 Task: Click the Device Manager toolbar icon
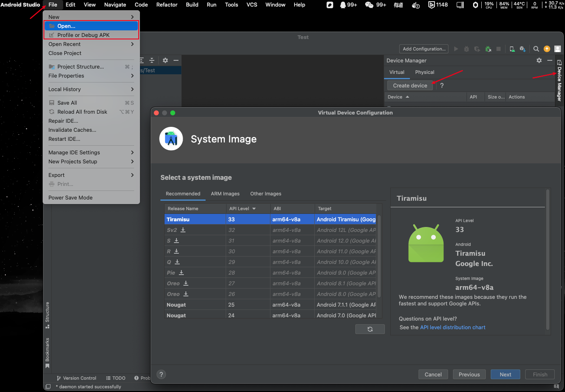(512, 49)
